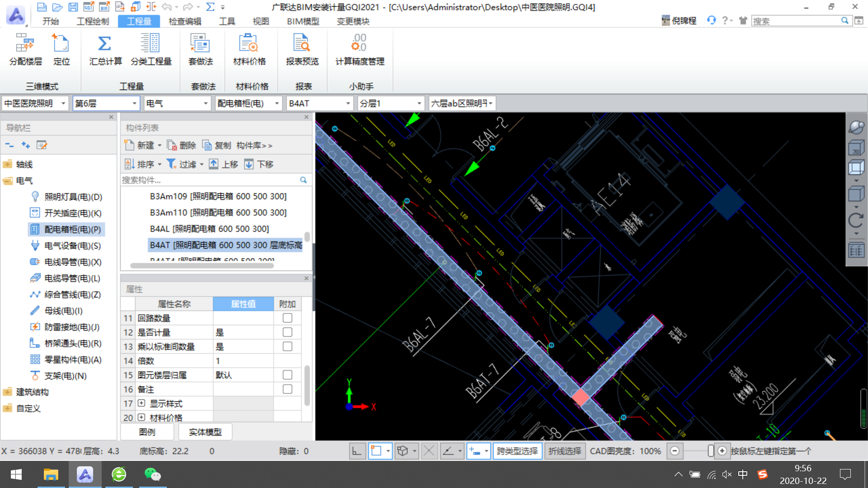Viewport: 868px width, 488px height.
Task: Click the 实体模型 button
Action: [x=205, y=432]
